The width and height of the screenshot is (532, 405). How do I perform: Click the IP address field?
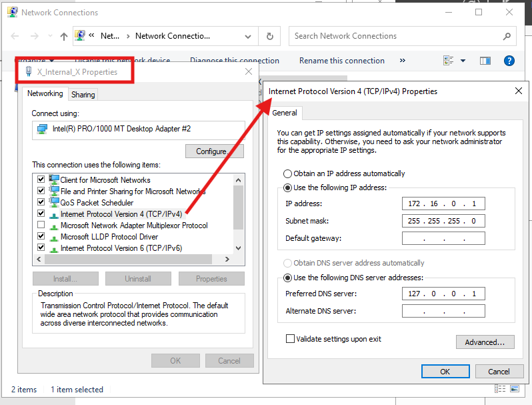(443, 204)
